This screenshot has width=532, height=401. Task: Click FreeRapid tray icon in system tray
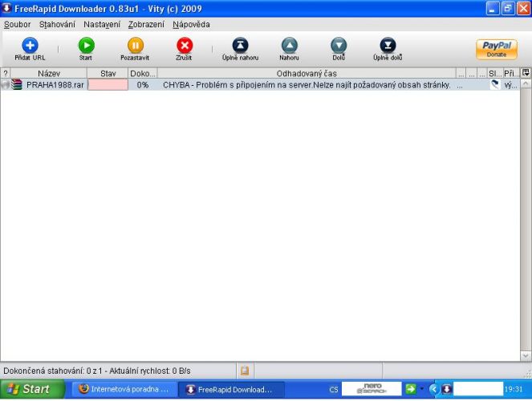coord(446,389)
